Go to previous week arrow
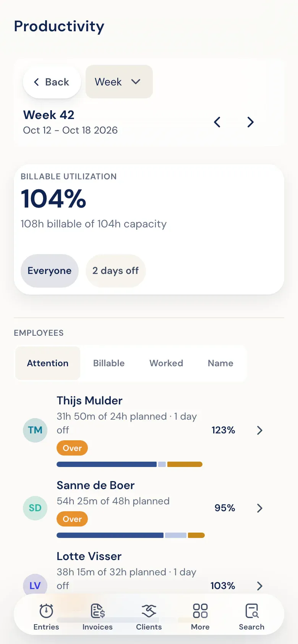 coord(217,122)
